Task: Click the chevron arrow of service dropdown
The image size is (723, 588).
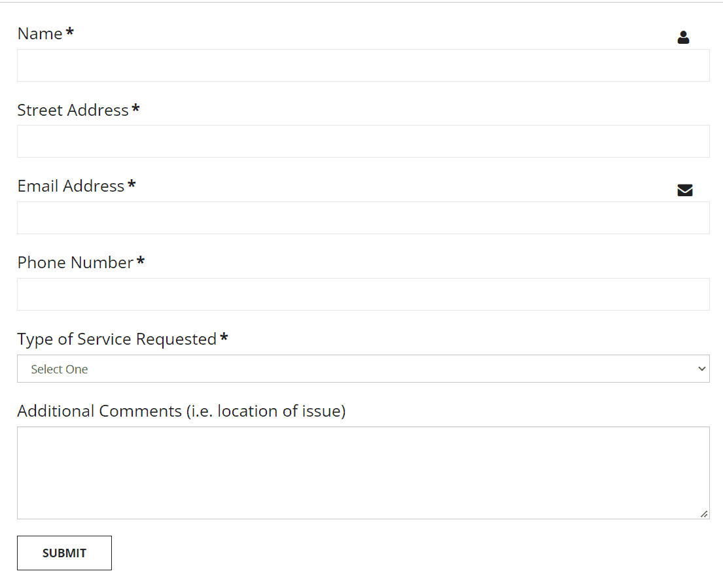Action: (x=702, y=369)
